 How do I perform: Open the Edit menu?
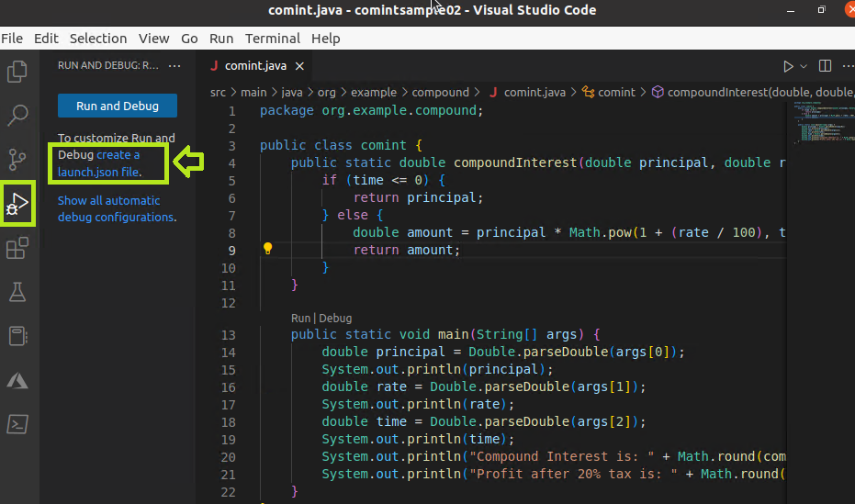pyautogui.click(x=46, y=39)
